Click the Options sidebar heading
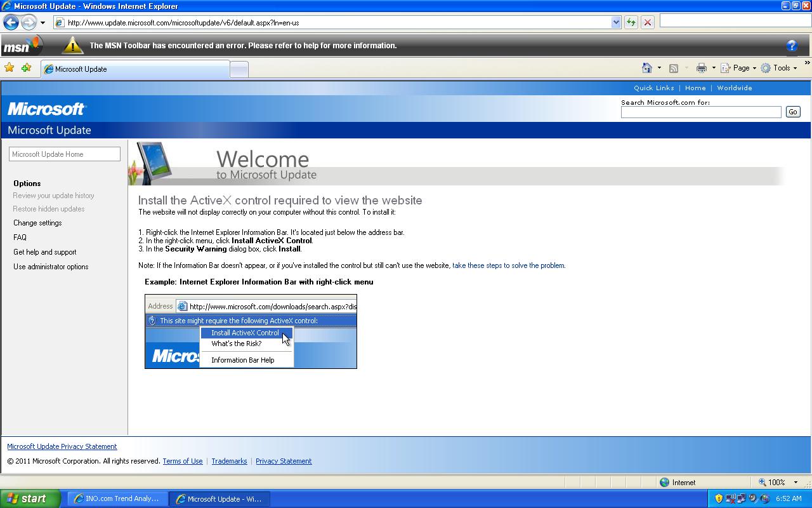 [27, 184]
